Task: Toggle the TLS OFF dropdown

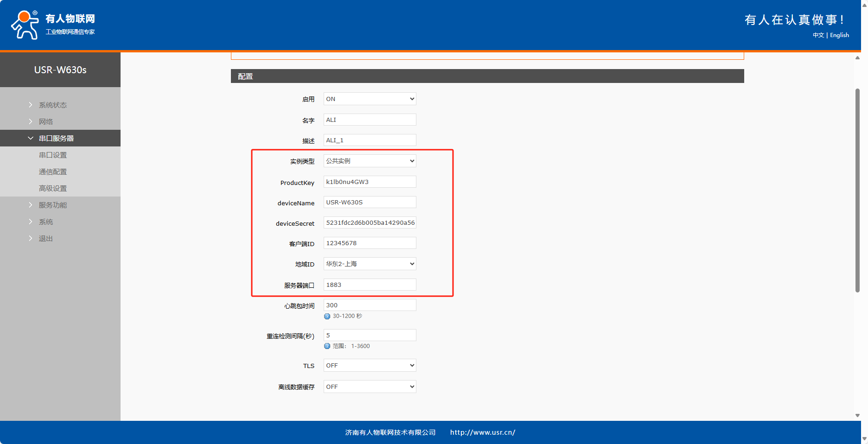Action: pyautogui.click(x=370, y=365)
